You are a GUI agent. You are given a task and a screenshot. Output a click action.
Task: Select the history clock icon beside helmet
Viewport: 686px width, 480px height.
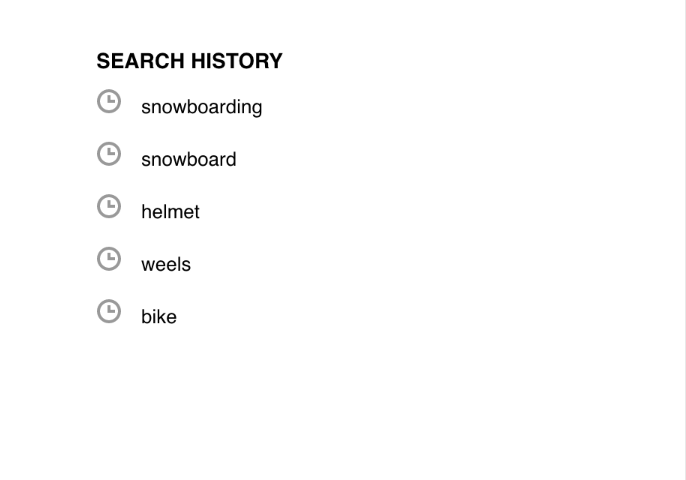109,206
